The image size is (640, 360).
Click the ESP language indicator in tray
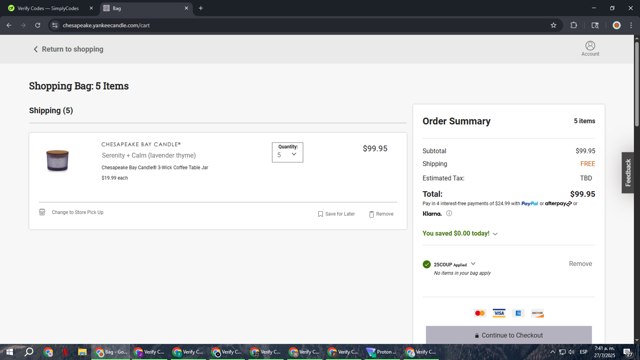click(583, 352)
